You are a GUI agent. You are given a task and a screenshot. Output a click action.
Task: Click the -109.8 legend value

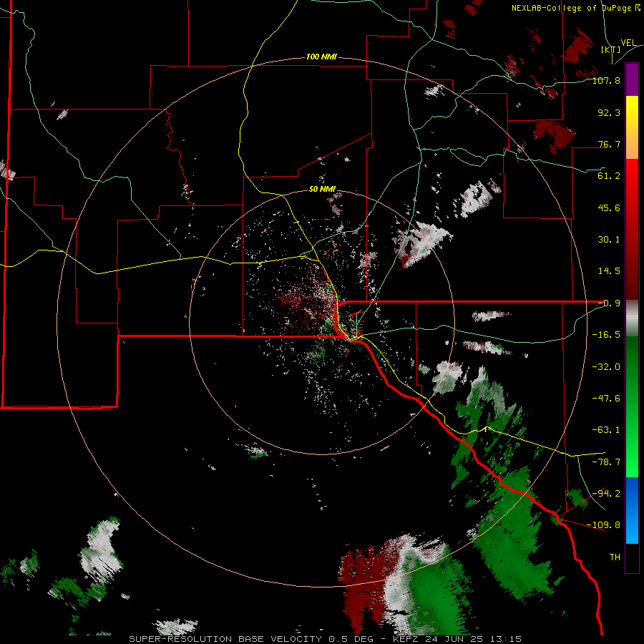pos(603,525)
